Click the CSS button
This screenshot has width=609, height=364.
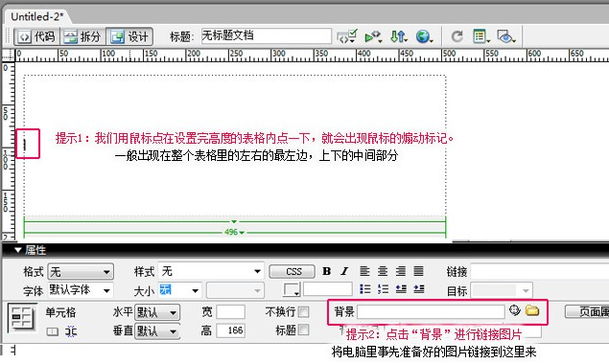pyautogui.click(x=292, y=271)
